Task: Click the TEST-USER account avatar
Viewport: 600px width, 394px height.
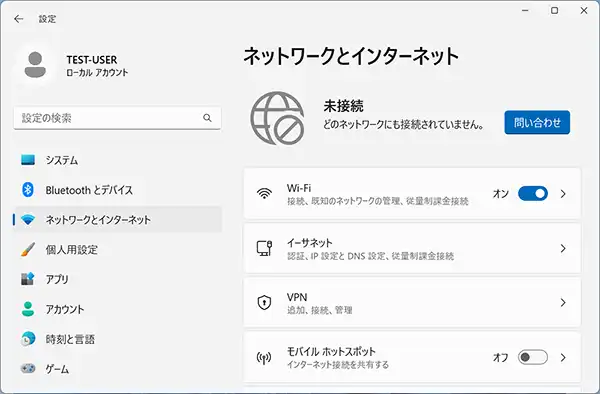Action: (x=35, y=65)
